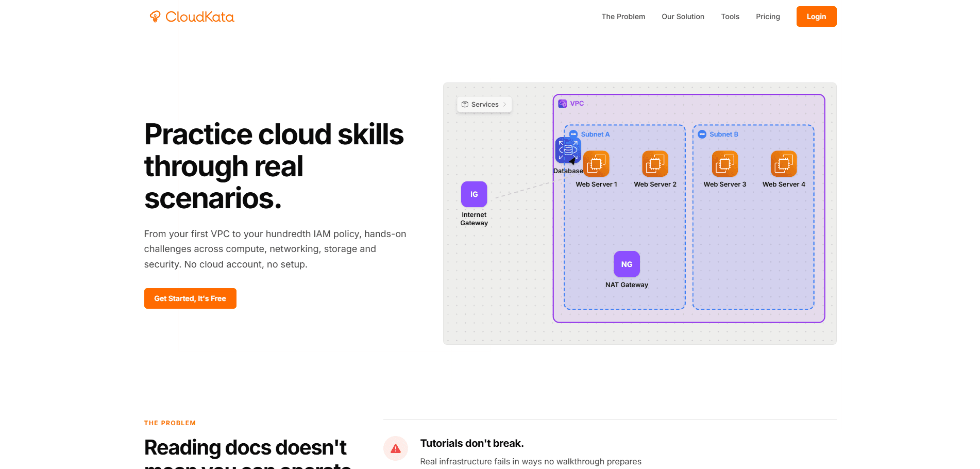The height and width of the screenshot is (469, 980).
Task: Click the Practice cloud skills headline
Action: (274, 166)
